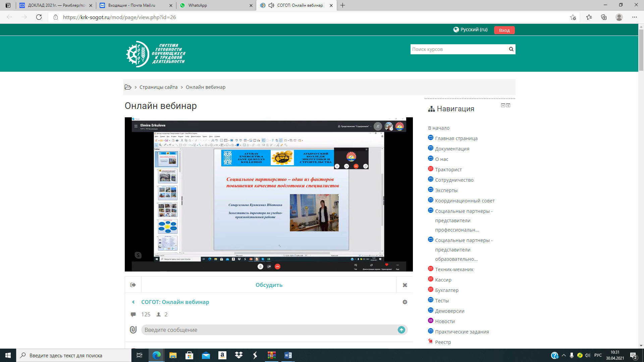644x362 pixels.
Task: Add page to favorites star icon
Action: pos(573,17)
